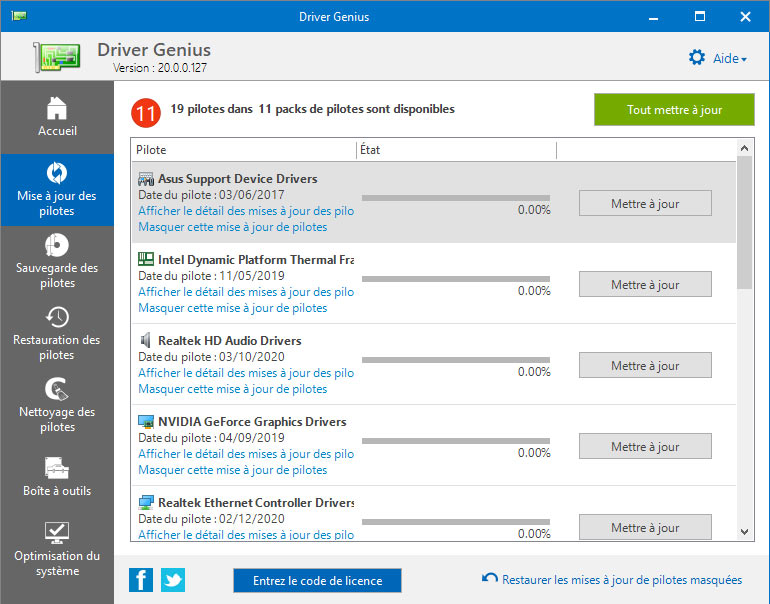Click NVIDIA GeForce Graphics Drivers title
770x604 pixels.
252,421
